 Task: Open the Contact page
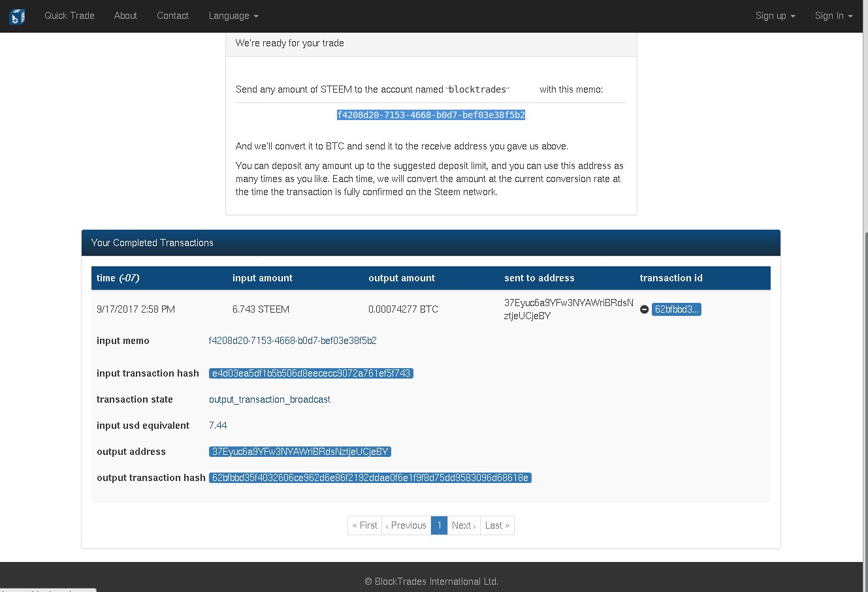[x=172, y=16]
